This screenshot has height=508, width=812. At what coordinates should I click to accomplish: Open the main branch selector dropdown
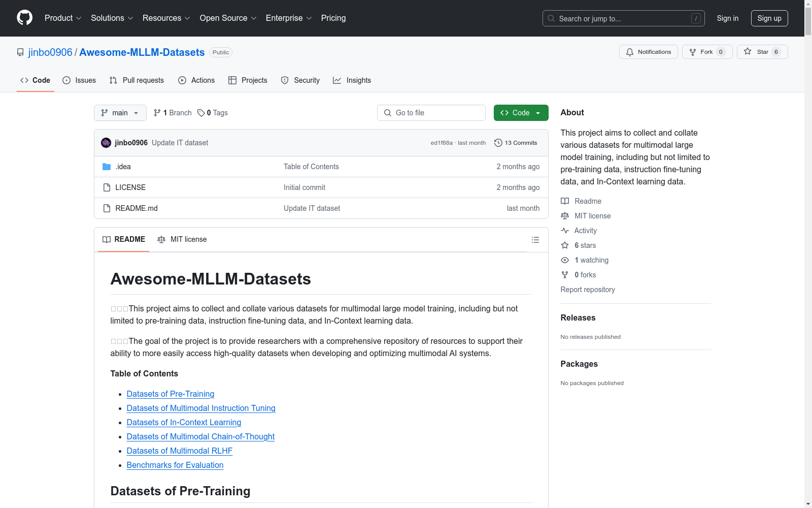120,113
